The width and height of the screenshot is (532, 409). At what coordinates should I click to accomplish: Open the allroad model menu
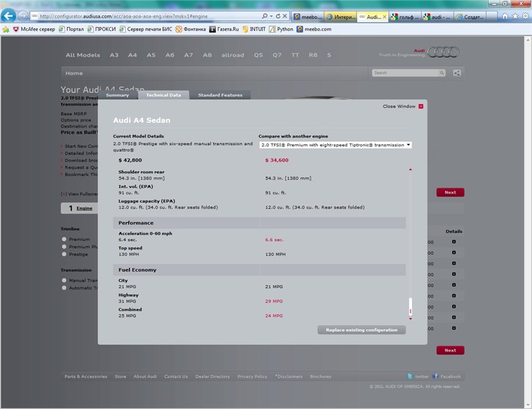coord(233,55)
